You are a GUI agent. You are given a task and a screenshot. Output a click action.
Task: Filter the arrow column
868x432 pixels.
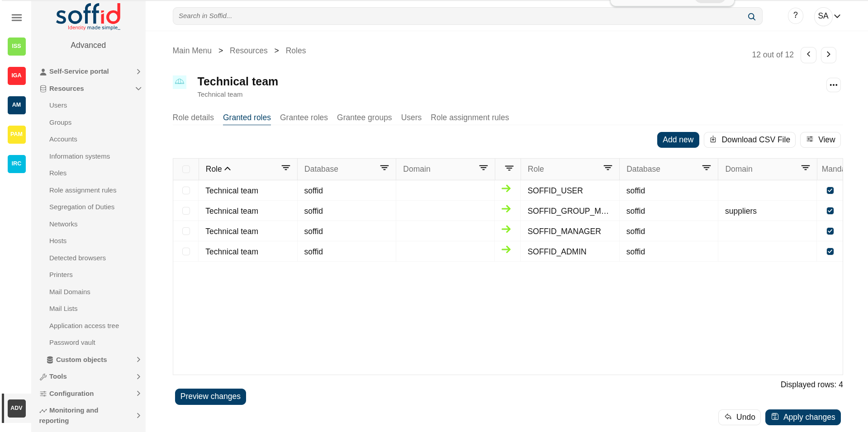click(509, 168)
